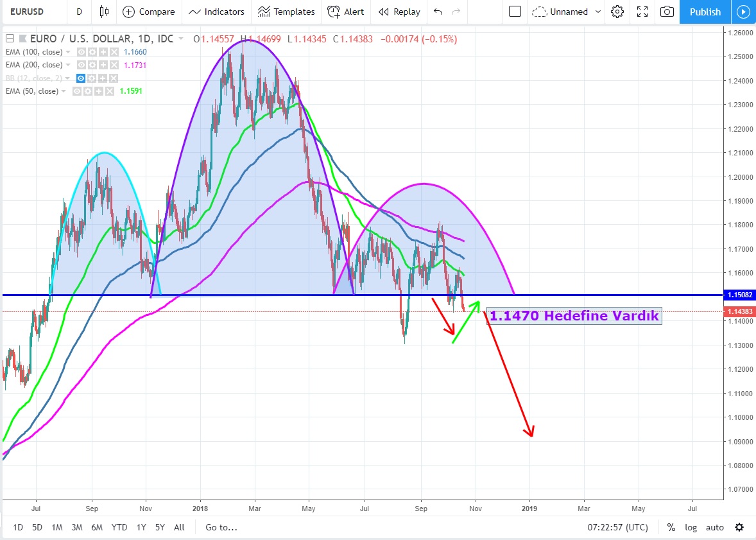The image size is (756, 540).
Task: Collapse the indicator legend box
Action: tap(9, 39)
